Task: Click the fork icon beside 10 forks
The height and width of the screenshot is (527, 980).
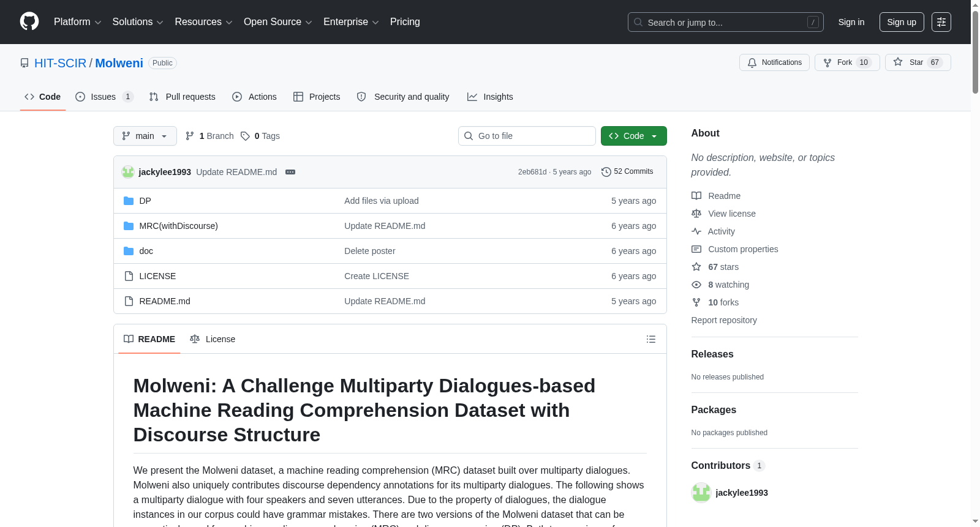Action: tap(696, 302)
